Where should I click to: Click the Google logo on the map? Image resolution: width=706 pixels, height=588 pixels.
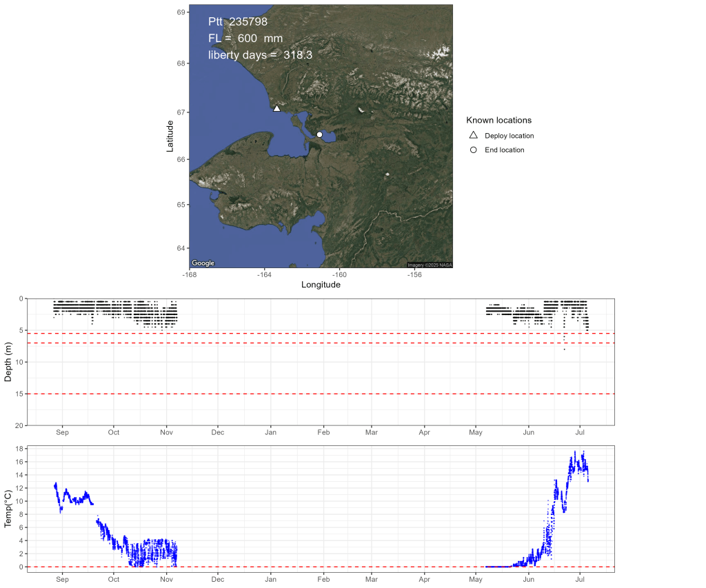[x=203, y=263]
